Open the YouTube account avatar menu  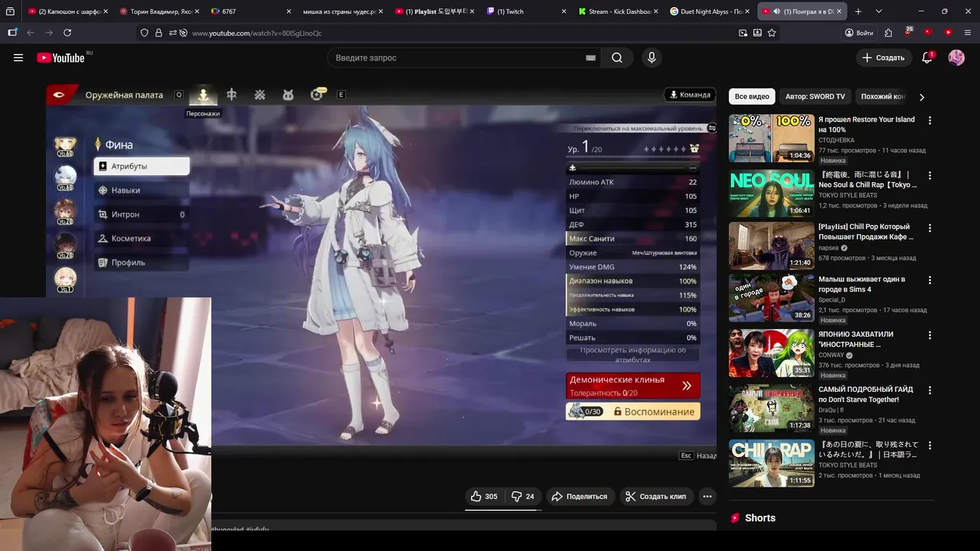coord(956,57)
